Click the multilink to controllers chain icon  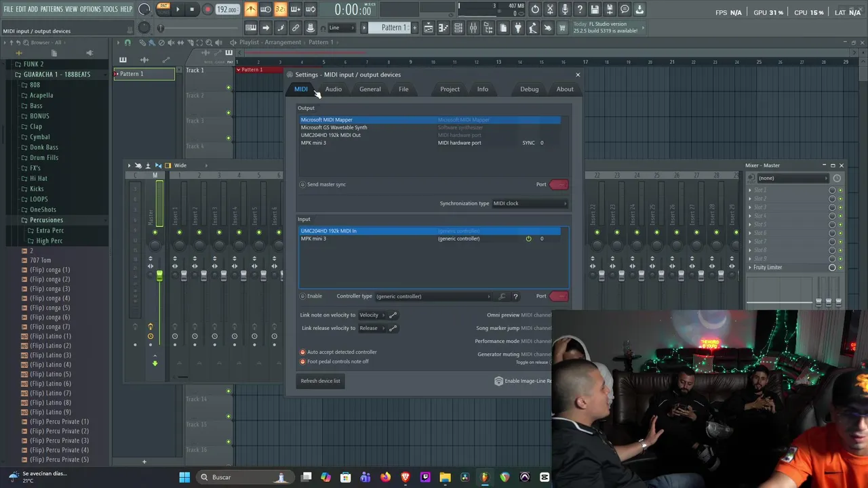coord(296,28)
